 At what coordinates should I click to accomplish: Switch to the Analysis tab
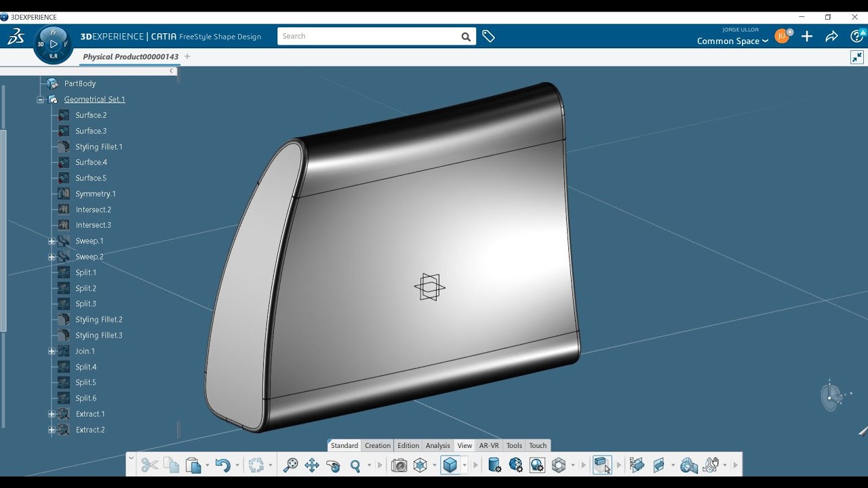[x=438, y=445]
